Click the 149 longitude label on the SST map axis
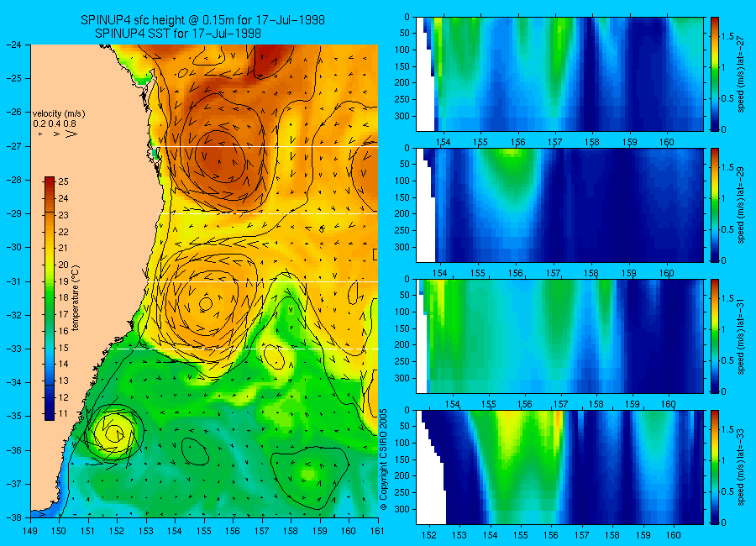The width and height of the screenshot is (756, 546). click(30, 531)
